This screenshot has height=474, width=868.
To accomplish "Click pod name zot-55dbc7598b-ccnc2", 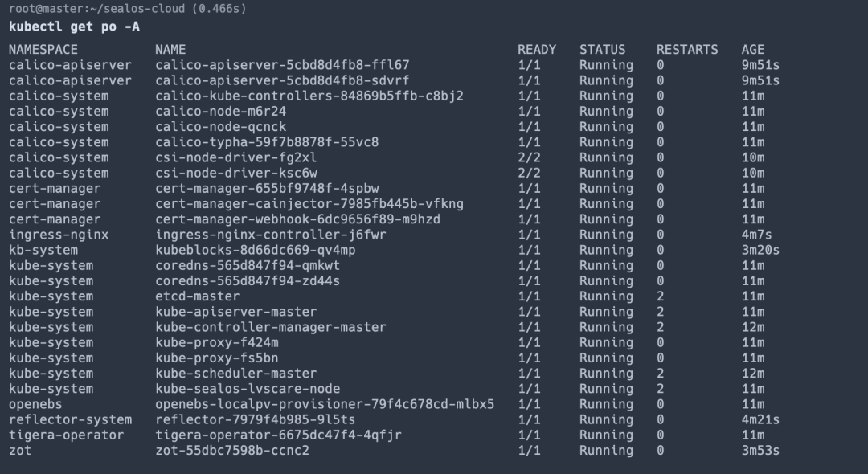I will tap(232, 451).
